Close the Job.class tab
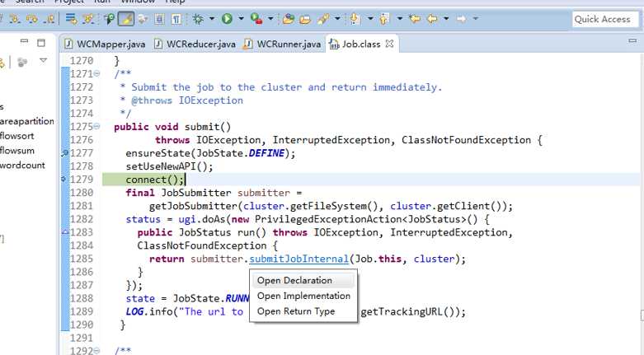The width and height of the screenshot is (644, 355). click(390, 44)
